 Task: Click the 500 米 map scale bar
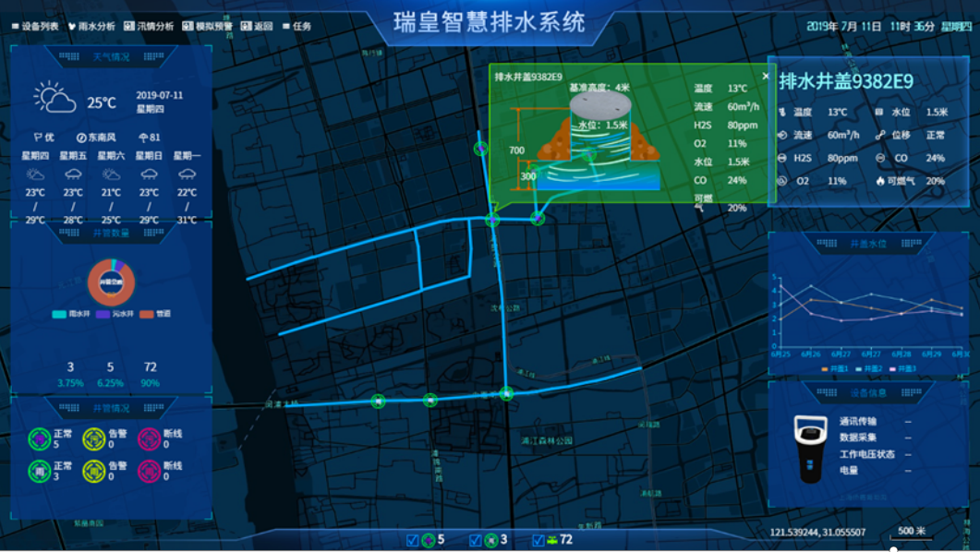[x=912, y=533]
